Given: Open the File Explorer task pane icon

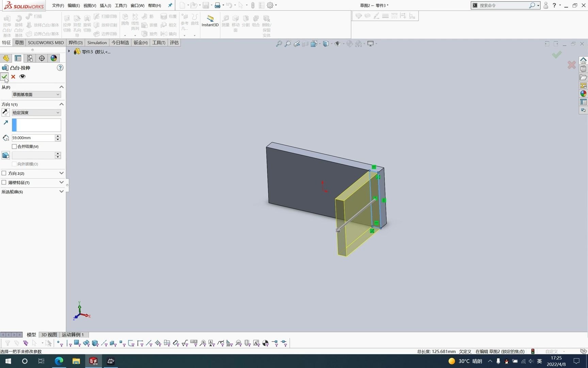Looking at the screenshot, I should click(x=583, y=77).
